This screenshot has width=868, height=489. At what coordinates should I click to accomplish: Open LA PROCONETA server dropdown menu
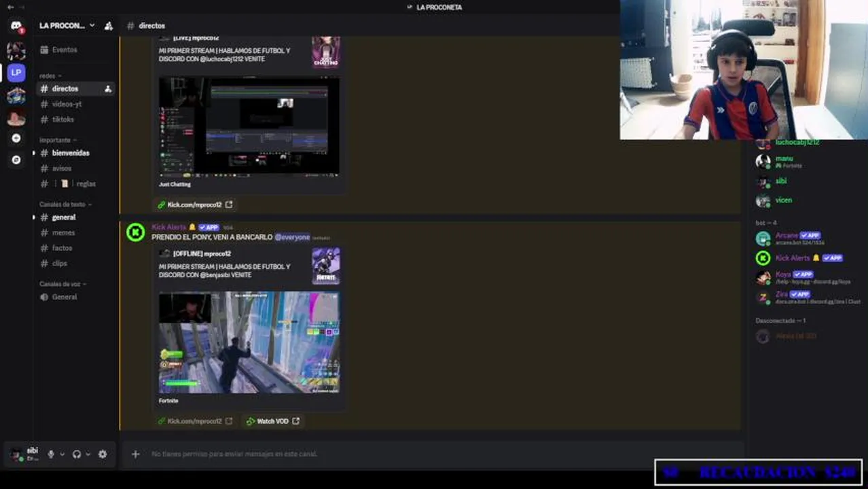coord(67,26)
